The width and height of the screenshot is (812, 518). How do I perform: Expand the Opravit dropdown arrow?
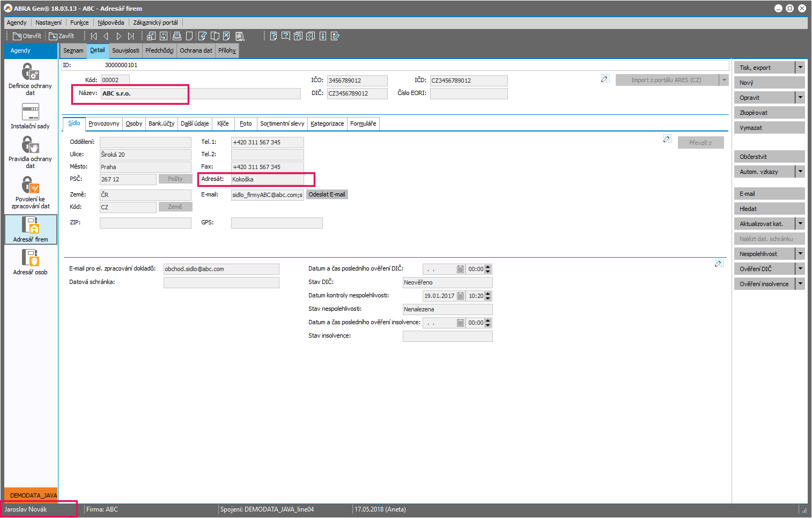click(800, 98)
